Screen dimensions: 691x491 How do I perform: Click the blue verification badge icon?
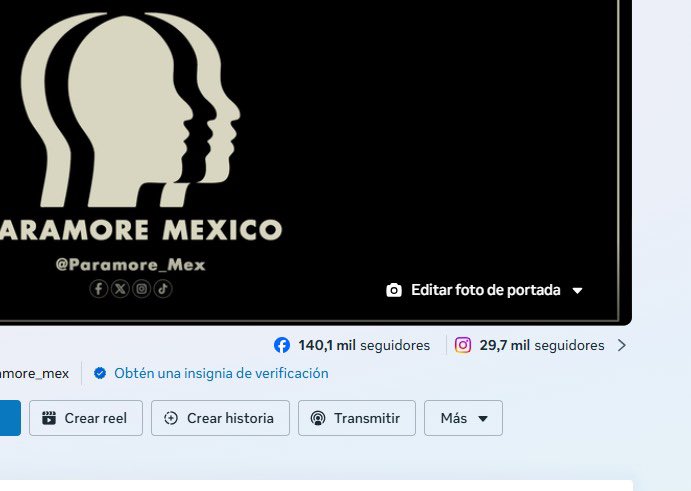pyautogui.click(x=100, y=373)
